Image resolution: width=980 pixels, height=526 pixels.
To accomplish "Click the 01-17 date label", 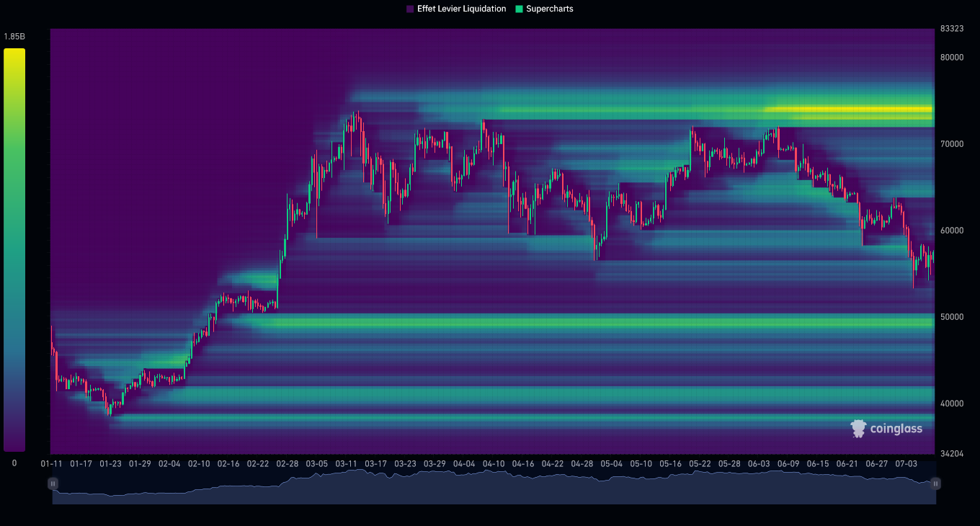I will click(x=81, y=464).
